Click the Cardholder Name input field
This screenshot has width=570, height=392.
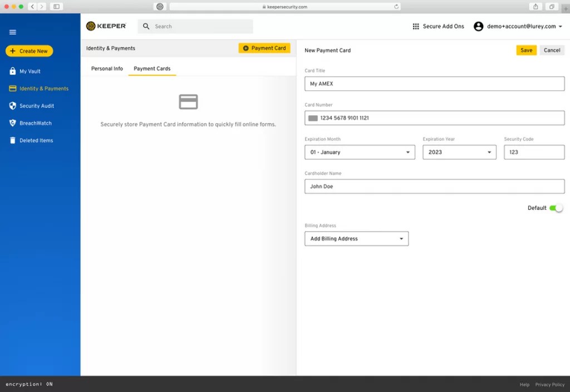click(x=434, y=186)
